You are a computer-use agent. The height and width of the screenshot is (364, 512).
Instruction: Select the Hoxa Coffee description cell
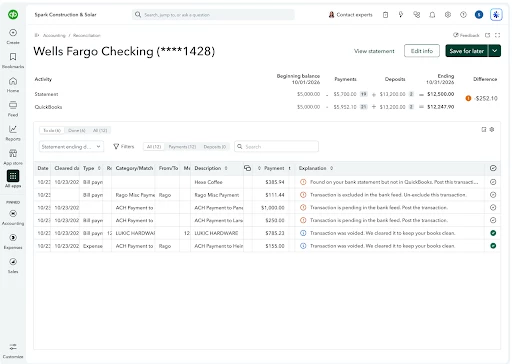tap(217, 182)
